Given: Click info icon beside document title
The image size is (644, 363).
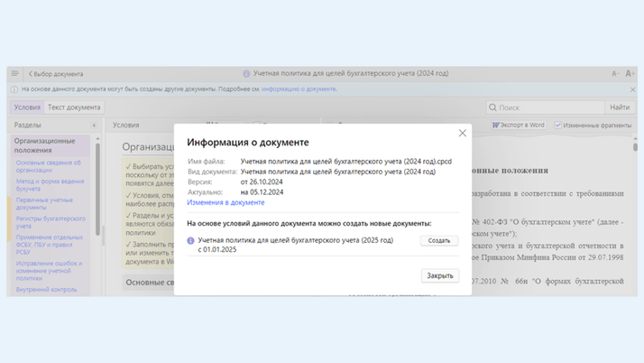Looking at the screenshot, I should (246, 74).
